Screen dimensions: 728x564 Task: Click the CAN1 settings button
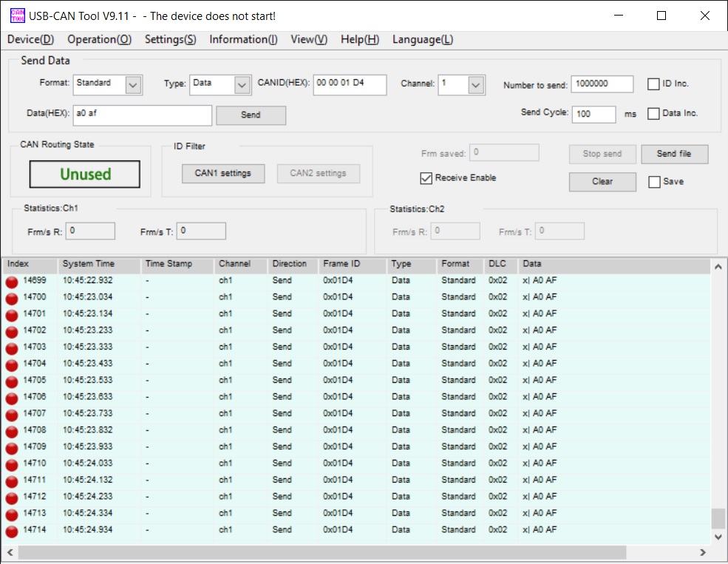[222, 174]
